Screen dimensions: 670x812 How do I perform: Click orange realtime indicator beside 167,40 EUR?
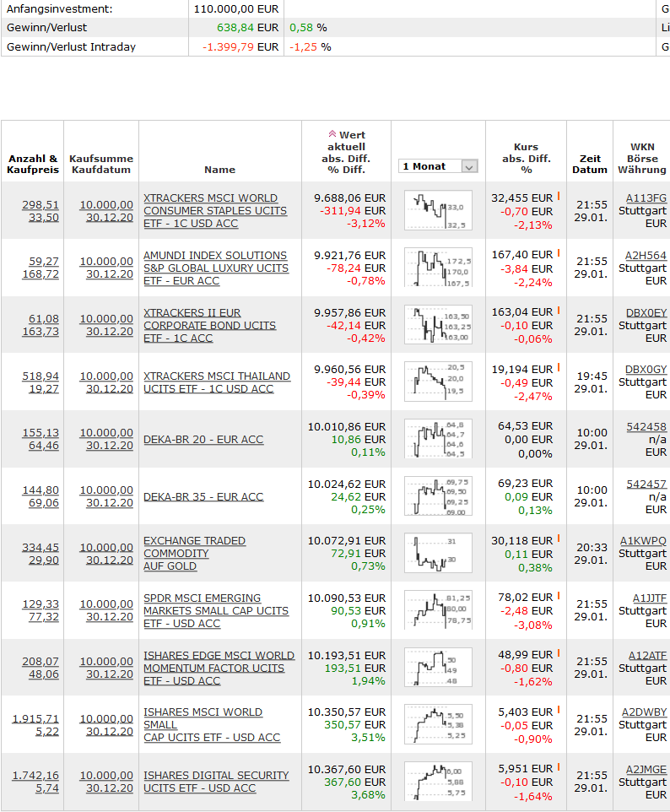click(x=559, y=253)
